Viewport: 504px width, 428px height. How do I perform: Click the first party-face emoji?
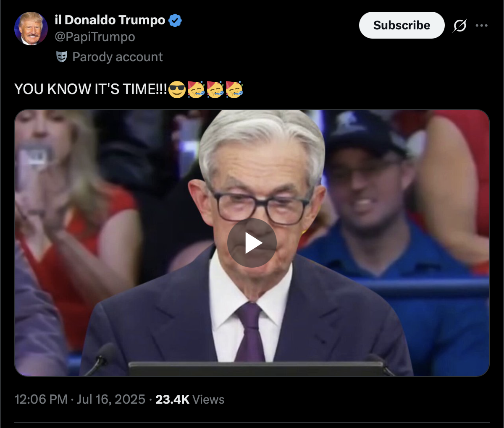[196, 89]
